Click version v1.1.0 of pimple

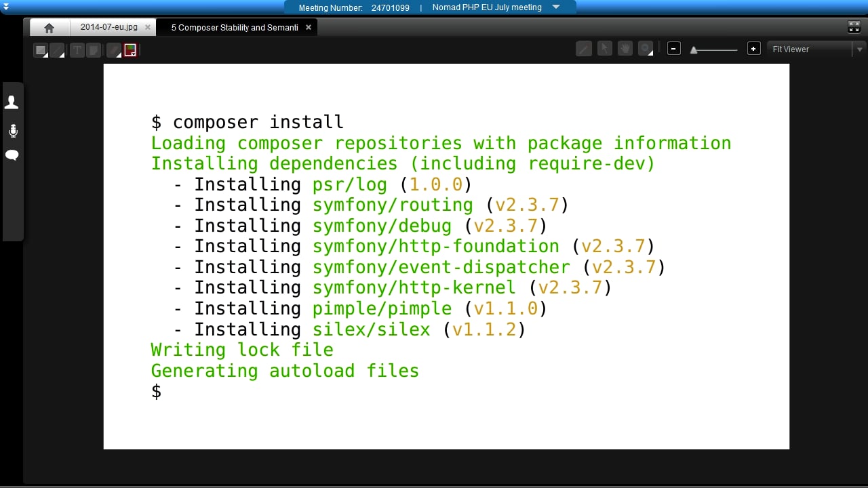coord(506,309)
